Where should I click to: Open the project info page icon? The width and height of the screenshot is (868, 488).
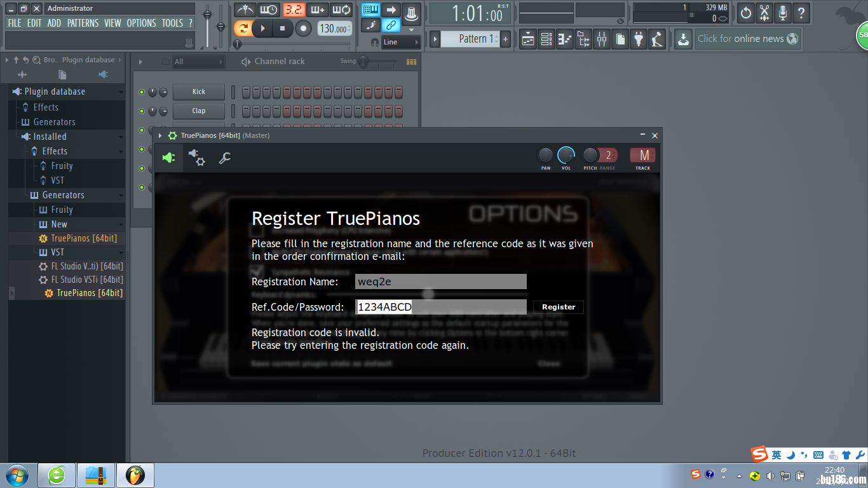pos(620,39)
